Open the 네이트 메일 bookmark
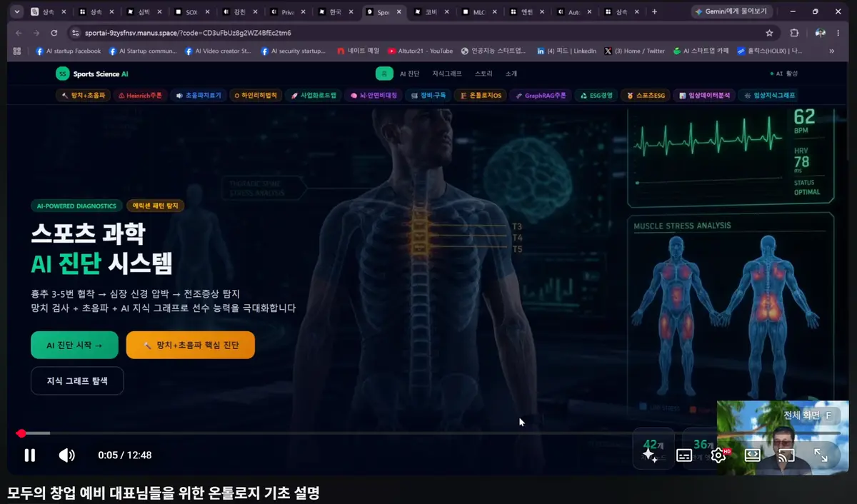The width and height of the screenshot is (857, 504). click(358, 51)
